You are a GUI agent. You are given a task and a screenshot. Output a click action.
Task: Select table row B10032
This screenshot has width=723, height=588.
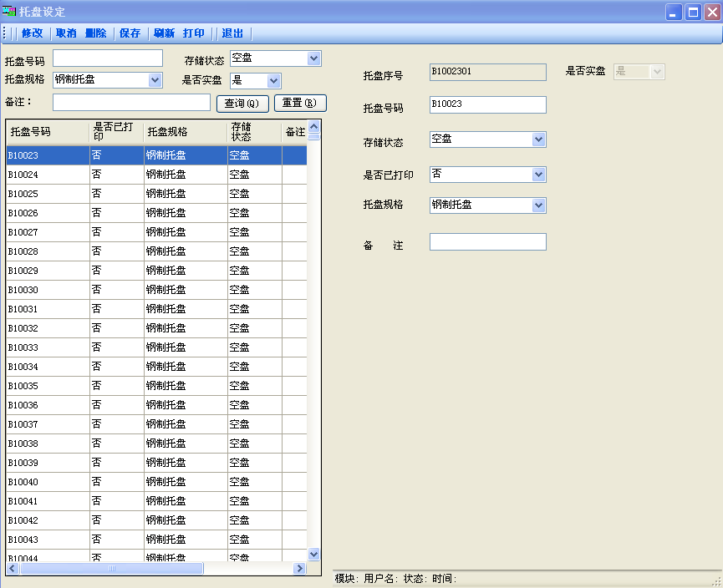tap(157, 328)
